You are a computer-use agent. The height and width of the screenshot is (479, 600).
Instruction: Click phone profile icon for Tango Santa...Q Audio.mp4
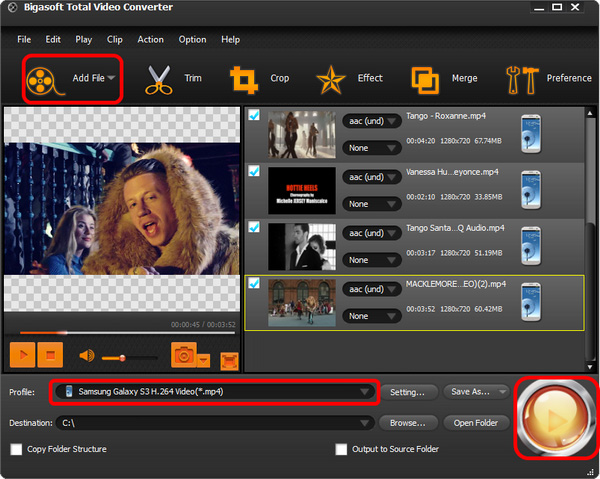[x=531, y=246]
